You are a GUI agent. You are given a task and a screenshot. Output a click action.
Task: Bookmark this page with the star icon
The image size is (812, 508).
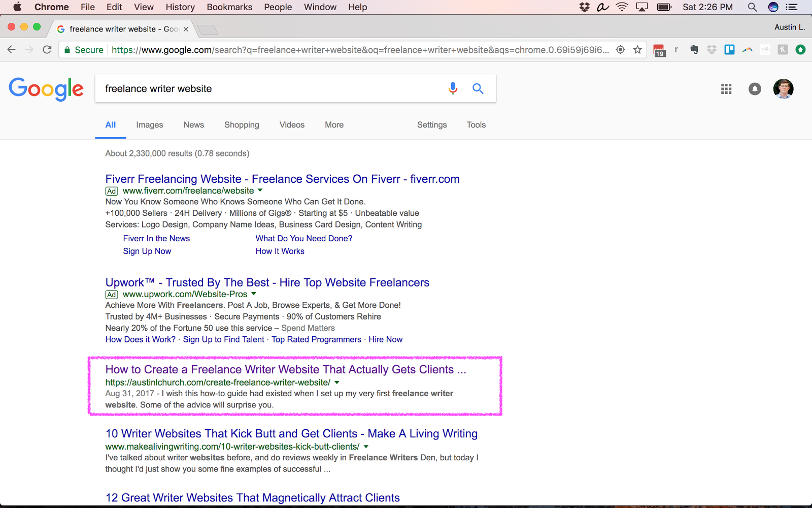(x=637, y=49)
